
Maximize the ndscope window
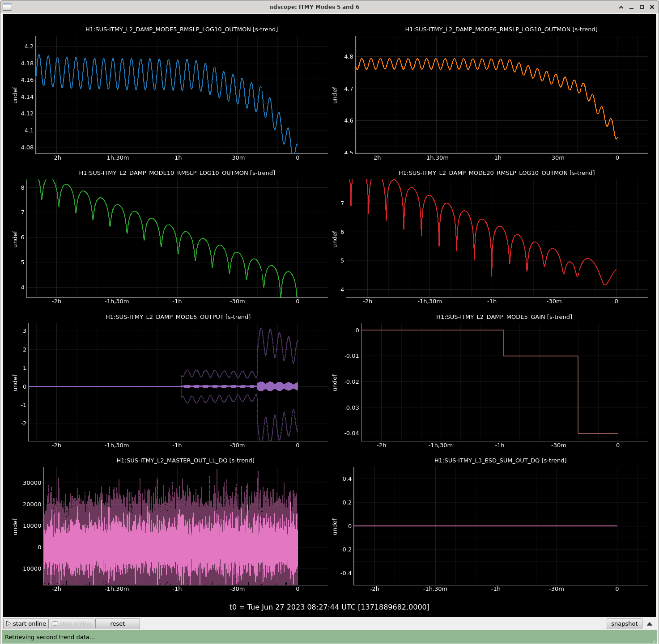pos(642,7)
